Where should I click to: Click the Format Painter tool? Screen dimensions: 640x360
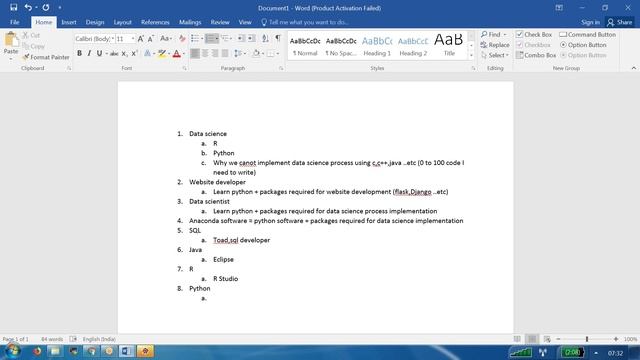[x=46, y=57]
